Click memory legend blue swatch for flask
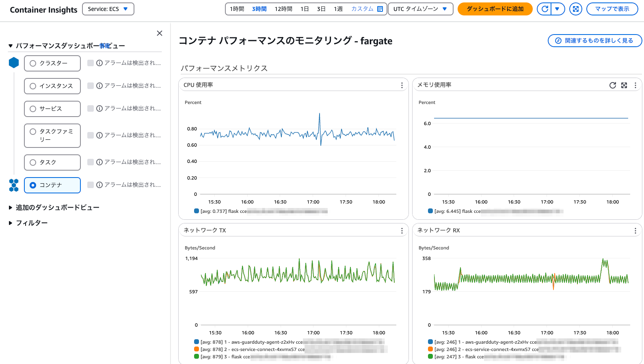 click(x=430, y=211)
